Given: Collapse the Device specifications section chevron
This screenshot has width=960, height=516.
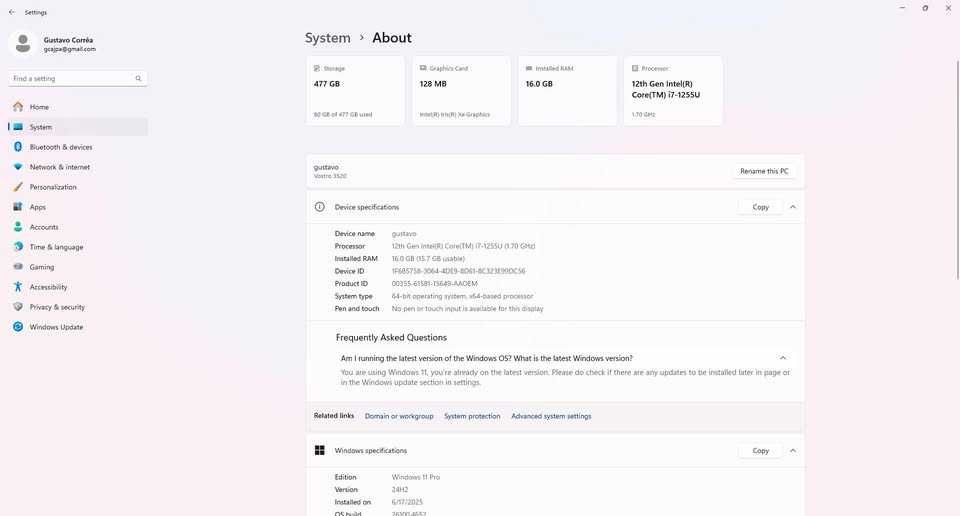Looking at the screenshot, I should (x=793, y=207).
